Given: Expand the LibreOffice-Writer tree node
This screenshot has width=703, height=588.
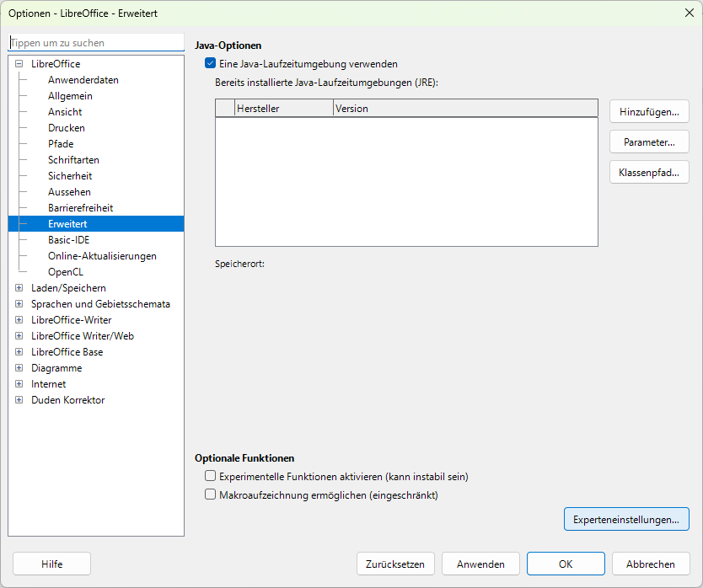Looking at the screenshot, I should pyautogui.click(x=19, y=320).
